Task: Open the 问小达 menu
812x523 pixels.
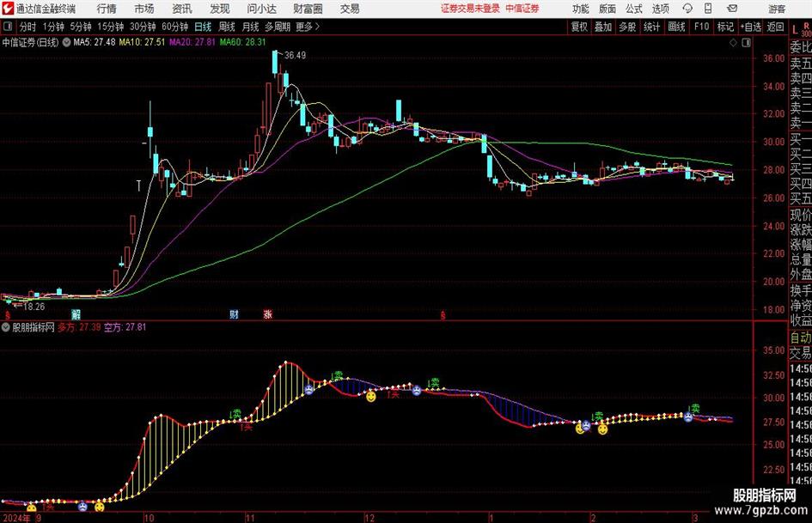Action: click(x=261, y=9)
